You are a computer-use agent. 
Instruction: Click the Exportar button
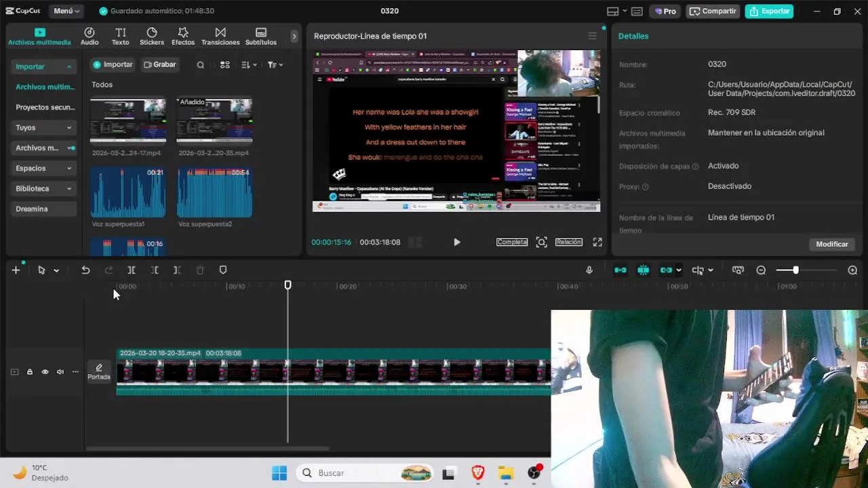(x=769, y=11)
